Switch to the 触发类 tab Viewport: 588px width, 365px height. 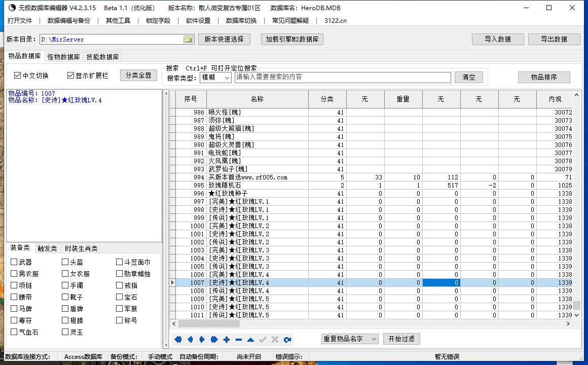(47, 248)
